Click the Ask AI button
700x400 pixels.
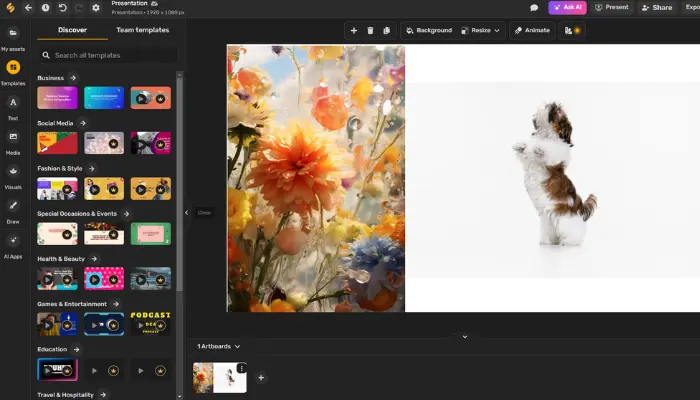[567, 7]
